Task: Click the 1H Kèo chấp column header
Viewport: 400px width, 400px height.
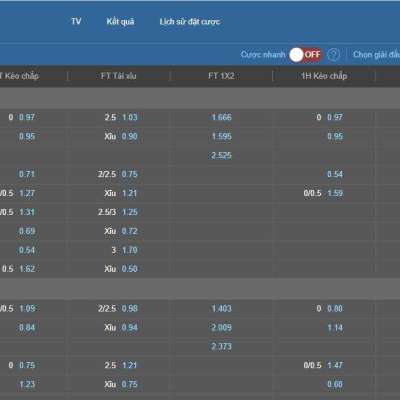Action: [x=324, y=76]
